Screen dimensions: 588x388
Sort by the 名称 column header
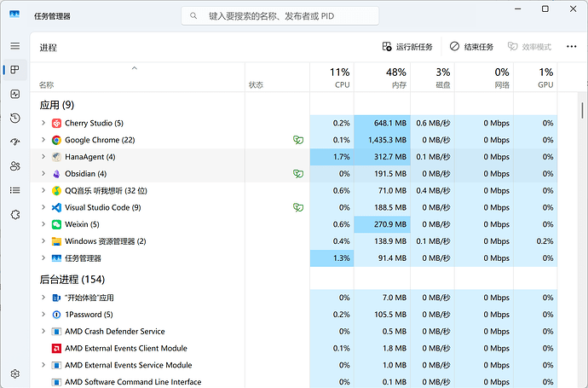pyautogui.click(x=137, y=78)
